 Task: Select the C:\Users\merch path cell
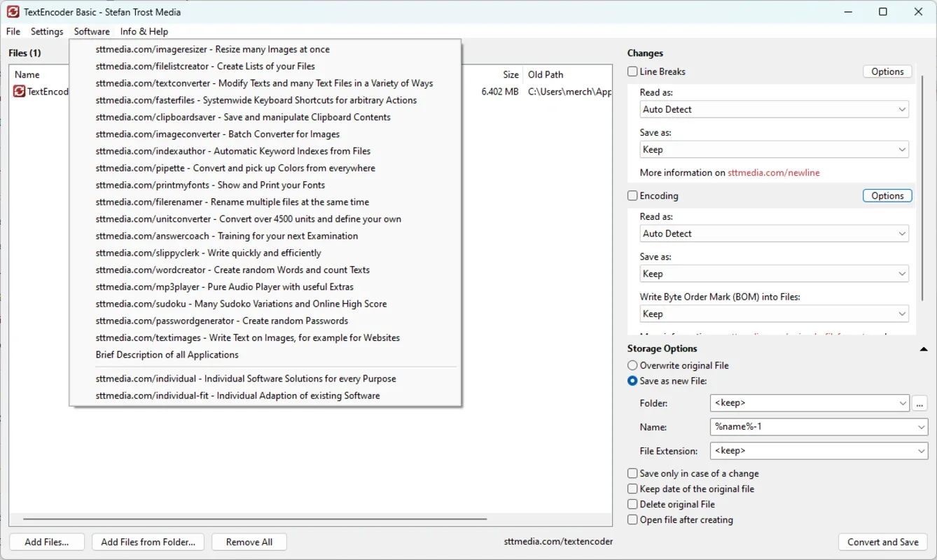click(x=569, y=92)
